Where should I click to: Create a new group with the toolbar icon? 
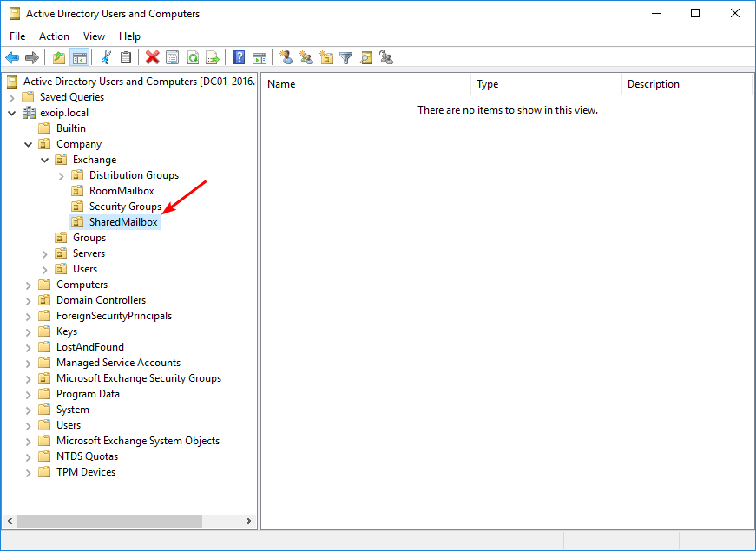[x=306, y=57]
